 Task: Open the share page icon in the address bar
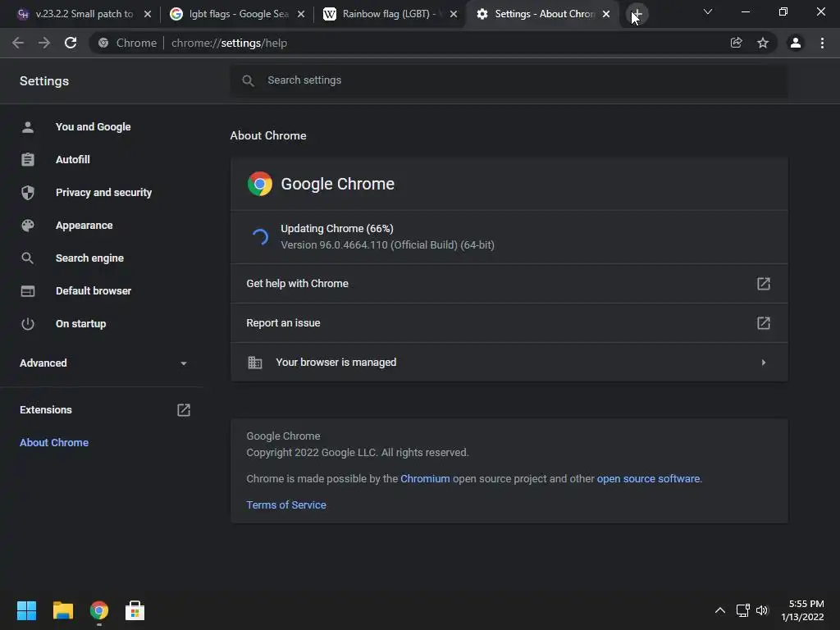coord(737,43)
